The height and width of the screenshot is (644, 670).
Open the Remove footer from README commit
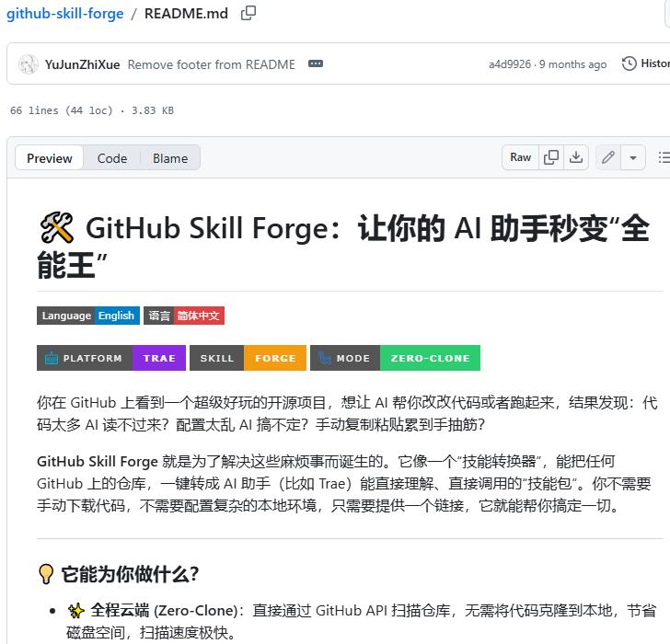click(x=211, y=64)
